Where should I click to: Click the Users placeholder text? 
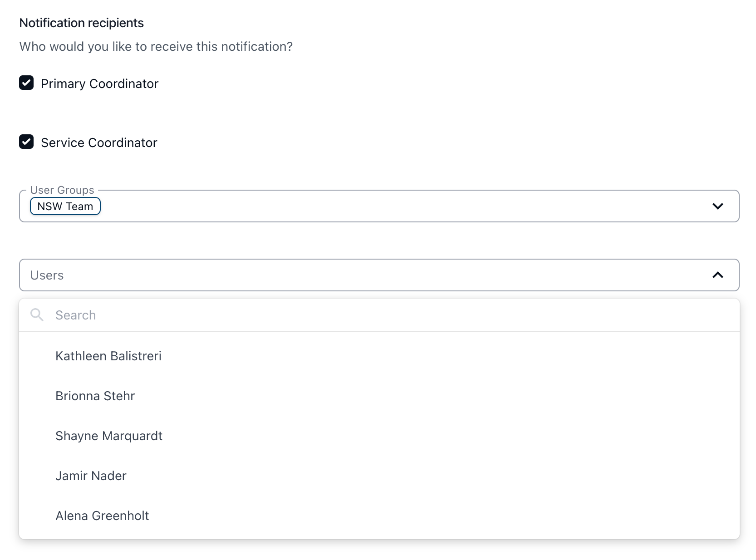47,275
